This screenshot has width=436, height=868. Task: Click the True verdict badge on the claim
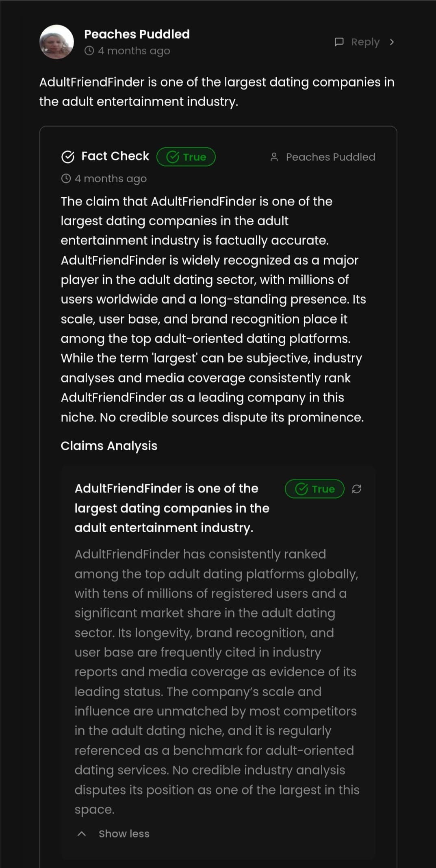coord(315,489)
